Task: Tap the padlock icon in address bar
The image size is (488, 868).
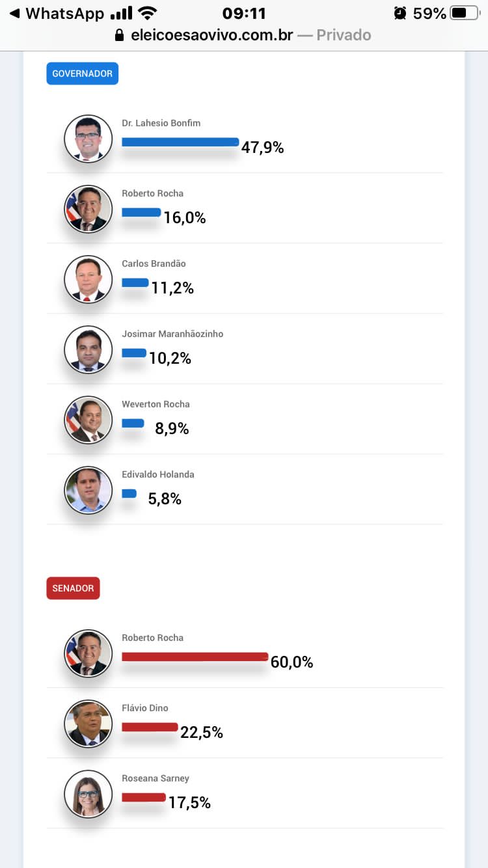Action: (x=119, y=35)
